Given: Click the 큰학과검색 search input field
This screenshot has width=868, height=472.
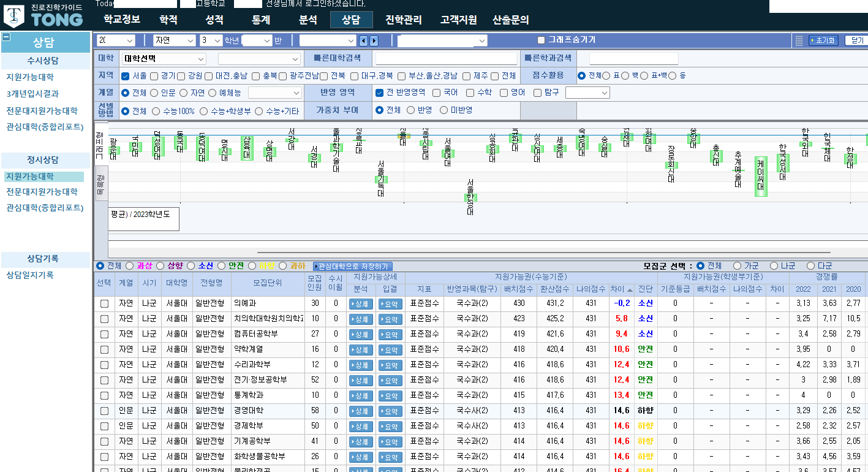Looking at the screenshot, I should tap(634, 59).
